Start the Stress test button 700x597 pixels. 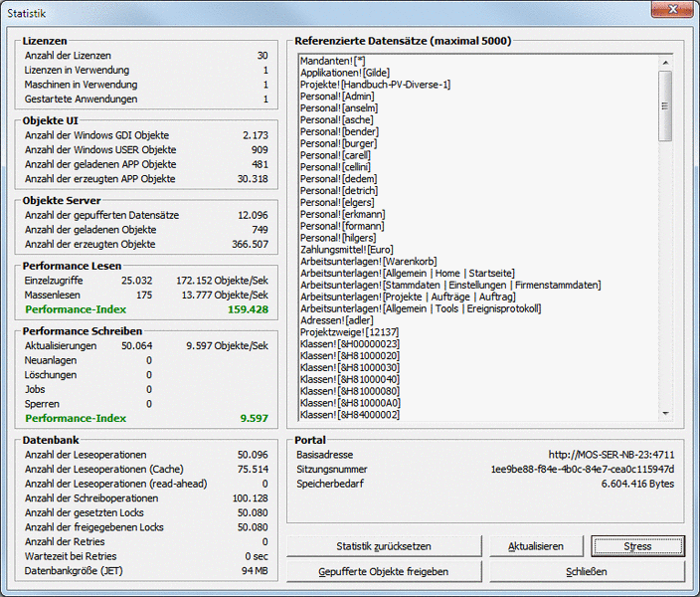[637, 546]
